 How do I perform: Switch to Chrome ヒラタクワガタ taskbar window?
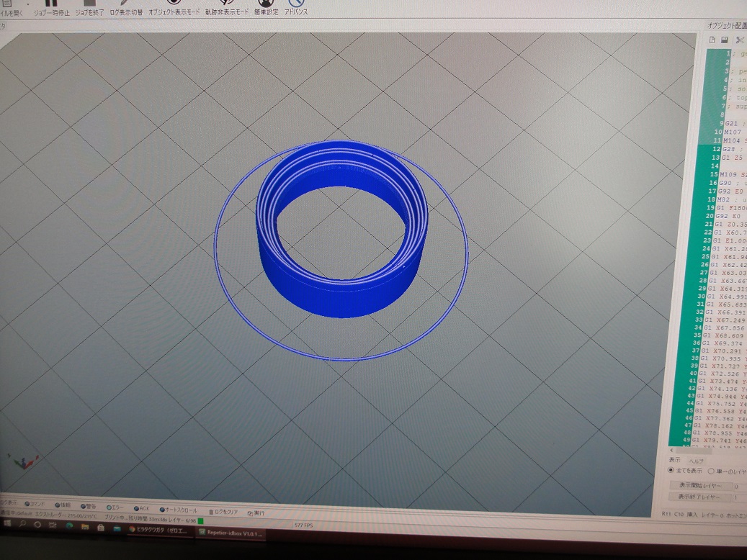pos(160,530)
